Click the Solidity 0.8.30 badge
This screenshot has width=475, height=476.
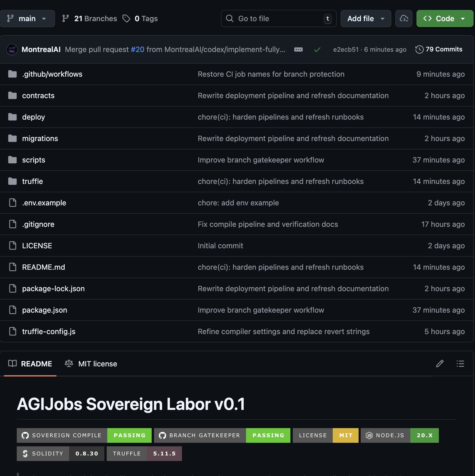61,454
